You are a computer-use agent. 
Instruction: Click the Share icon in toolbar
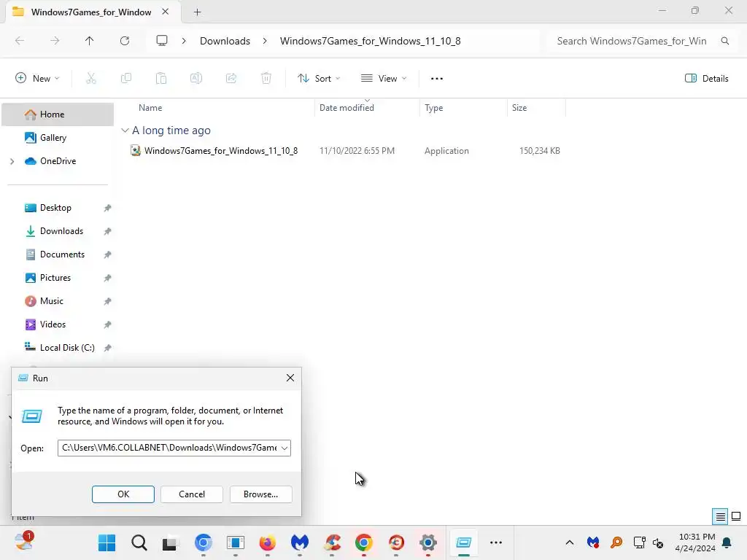point(231,79)
